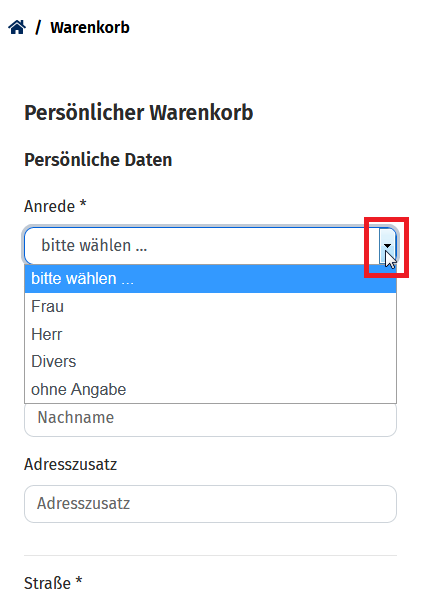Image resolution: width=426 pixels, height=595 pixels.
Task: Select highlighted "bitte wählen ..." list option
Action: [211, 279]
